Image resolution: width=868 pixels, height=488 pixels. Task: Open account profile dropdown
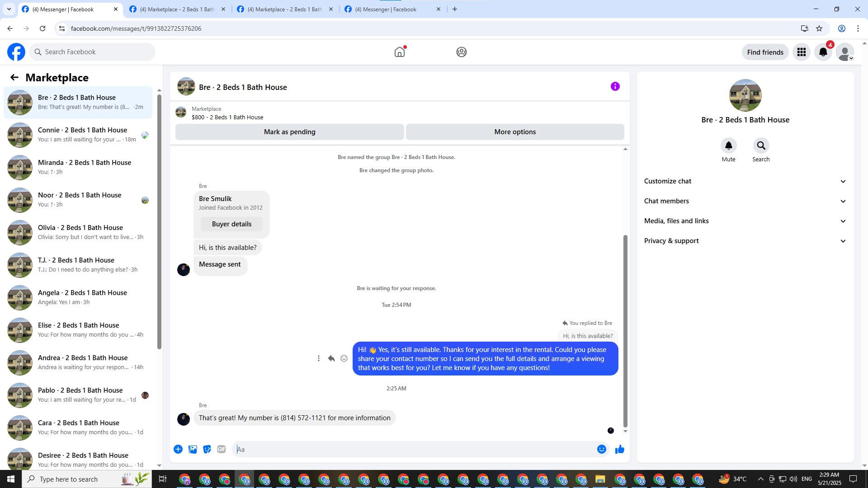click(x=845, y=52)
